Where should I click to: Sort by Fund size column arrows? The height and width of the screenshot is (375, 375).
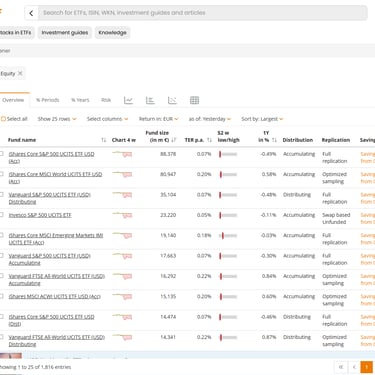tap(174, 140)
